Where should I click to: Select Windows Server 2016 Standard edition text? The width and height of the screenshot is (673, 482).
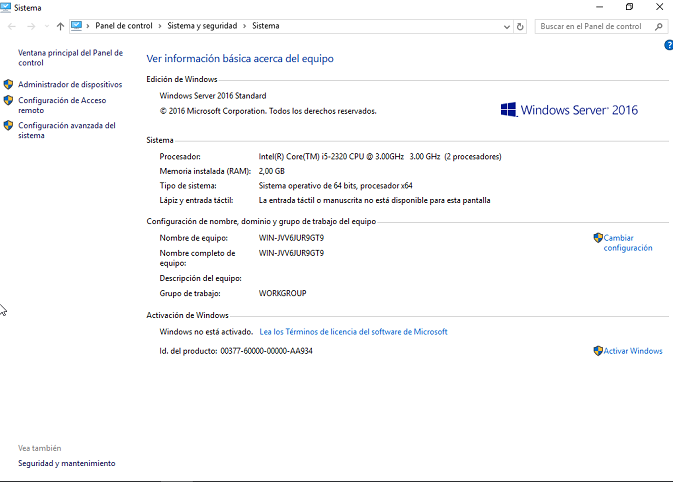pyautogui.click(x=213, y=95)
